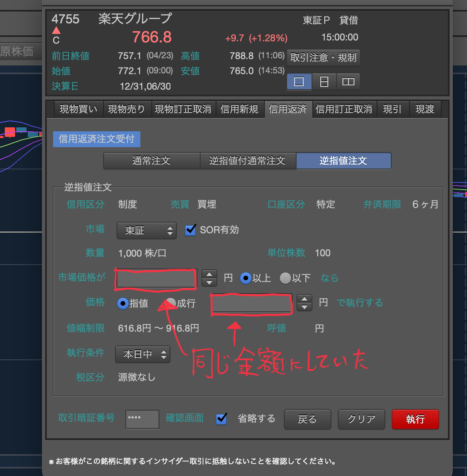This screenshot has height=476, width=467.
Task: Switch to the 現物売り tab
Action: click(126, 109)
